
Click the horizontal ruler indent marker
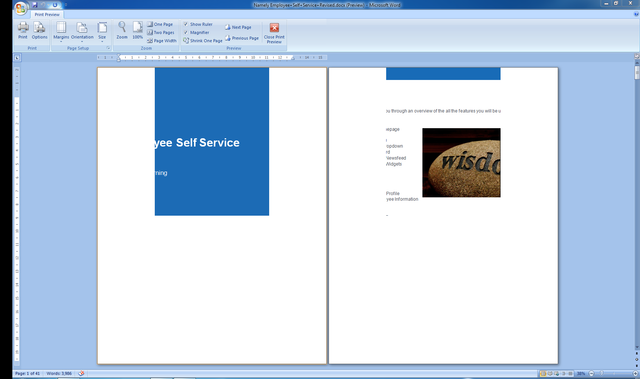click(119, 58)
